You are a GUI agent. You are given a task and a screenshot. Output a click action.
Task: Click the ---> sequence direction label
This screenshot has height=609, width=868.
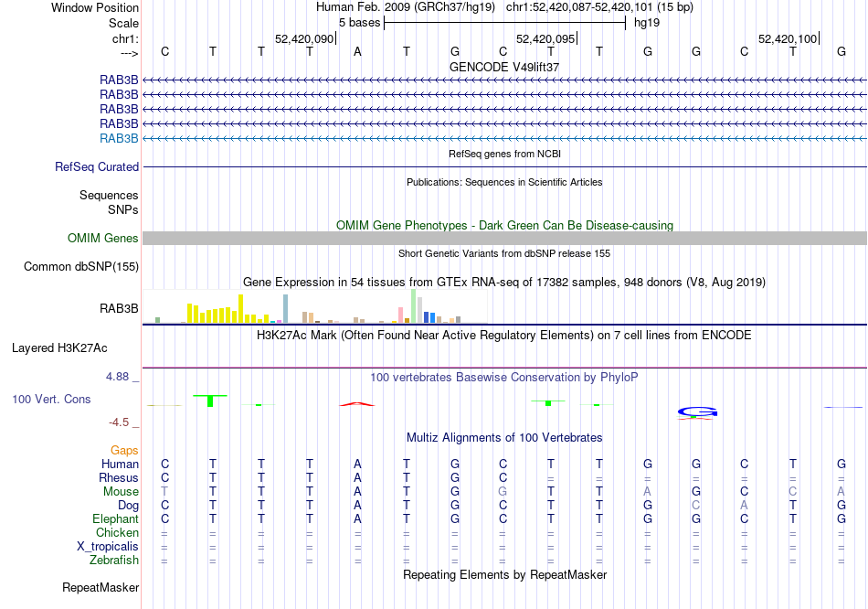(x=130, y=53)
